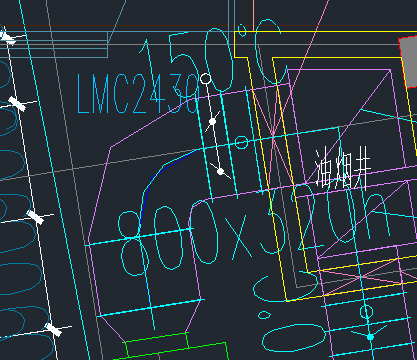
Task: Pick the solid cyan node point near bottom right
Action: [370, 337]
